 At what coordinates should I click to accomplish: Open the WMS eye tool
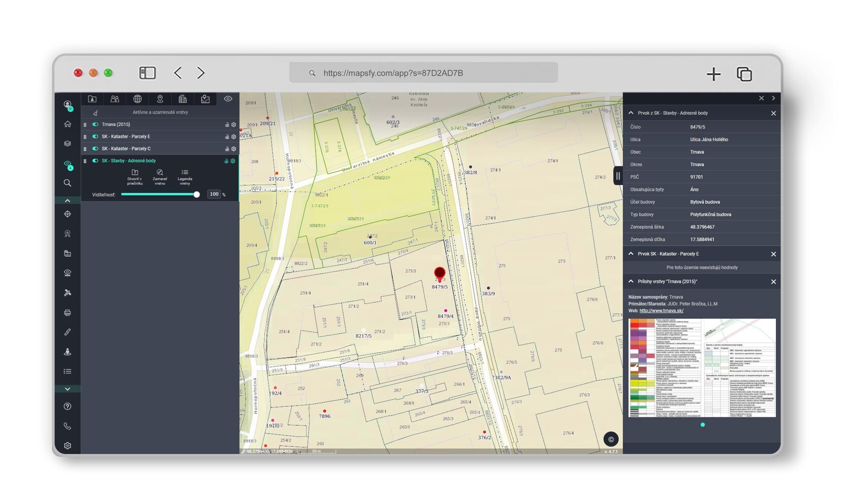pyautogui.click(x=68, y=273)
